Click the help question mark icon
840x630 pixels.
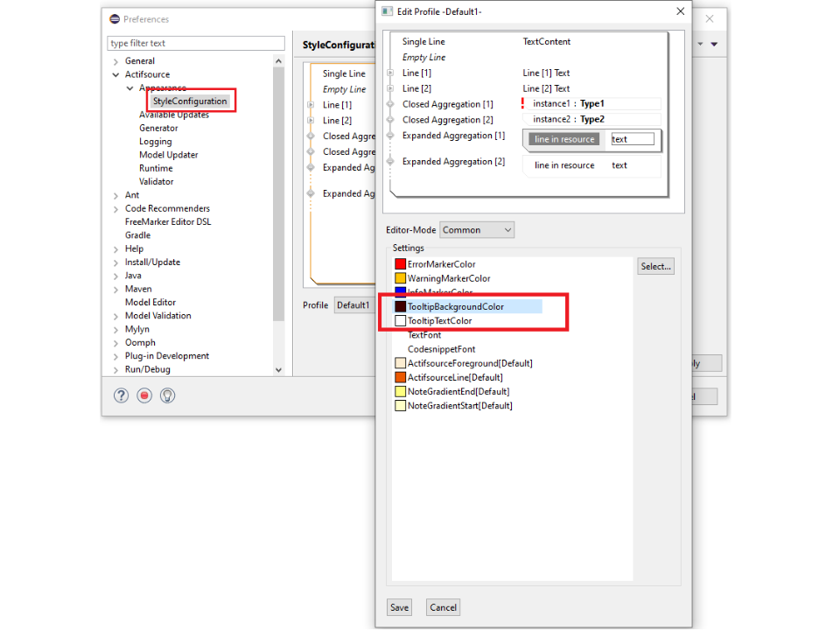click(122, 395)
